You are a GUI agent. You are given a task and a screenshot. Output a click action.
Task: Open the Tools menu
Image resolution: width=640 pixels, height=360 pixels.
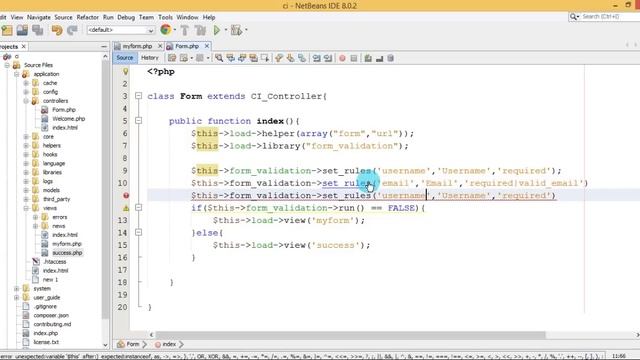165,17
